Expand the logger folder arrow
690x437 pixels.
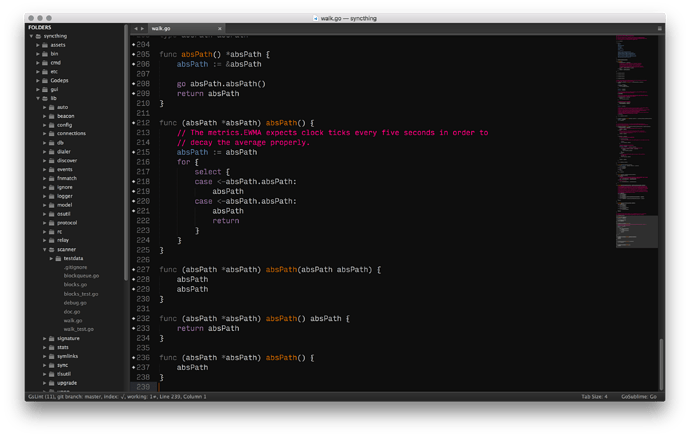pos(44,196)
